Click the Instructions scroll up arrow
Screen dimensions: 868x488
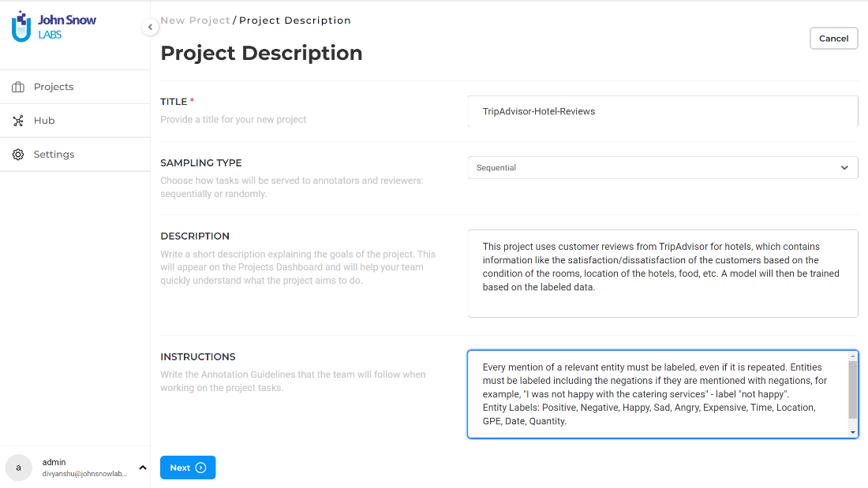852,356
